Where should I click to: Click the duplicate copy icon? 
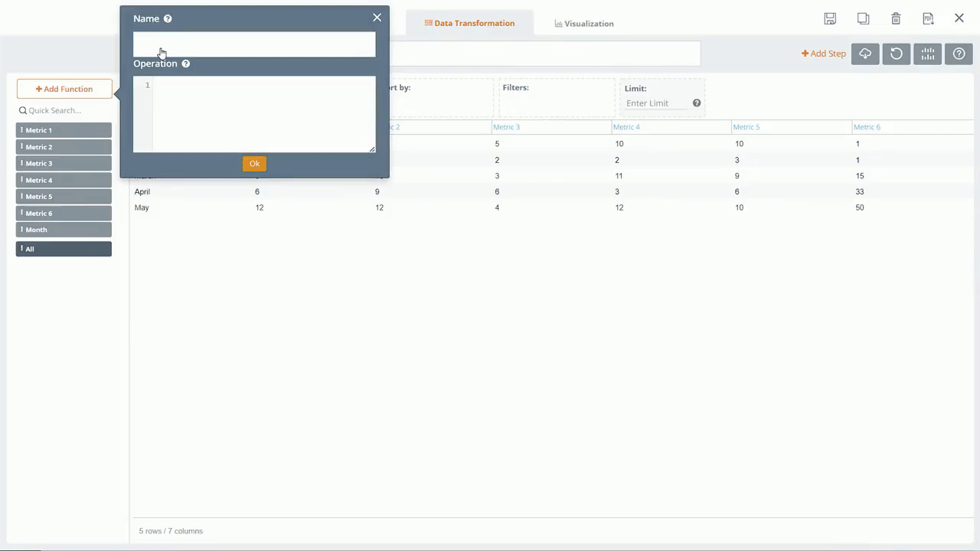click(x=863, y=18)
